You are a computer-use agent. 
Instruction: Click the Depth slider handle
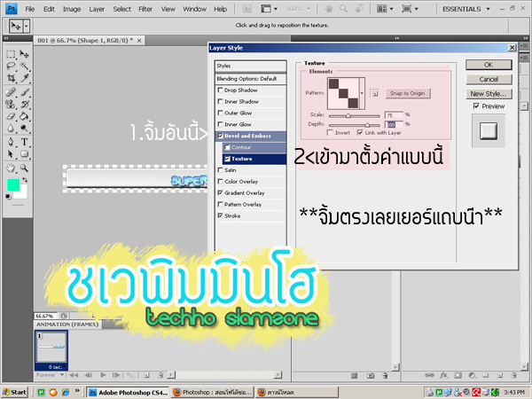(367, 124)
